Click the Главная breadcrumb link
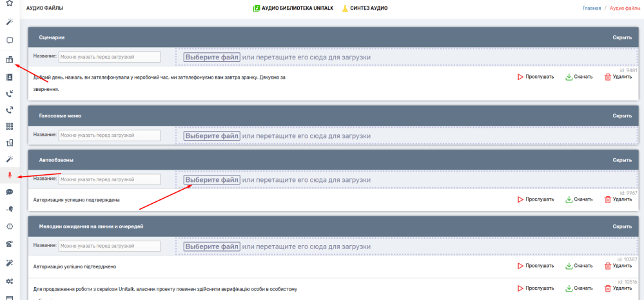The image size is (644, 300). (x=592, y=8)
